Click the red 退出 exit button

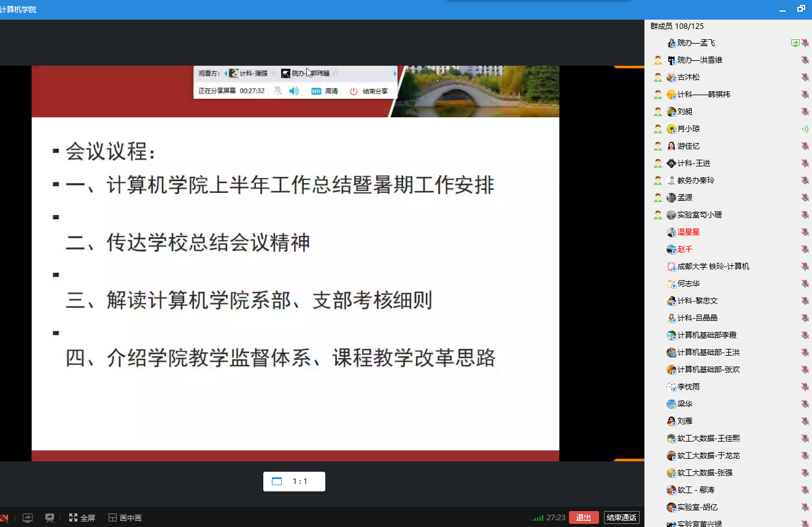coord(583,518)
